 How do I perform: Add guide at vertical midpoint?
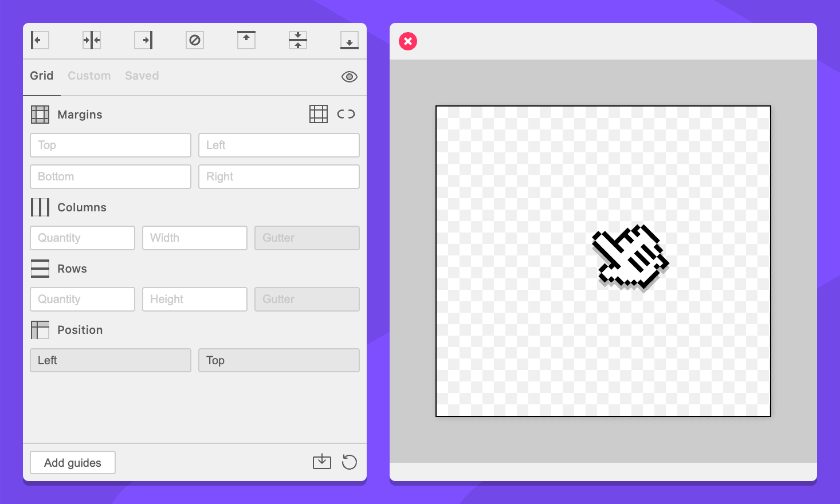pyautogui.click(x=298, y=40)
